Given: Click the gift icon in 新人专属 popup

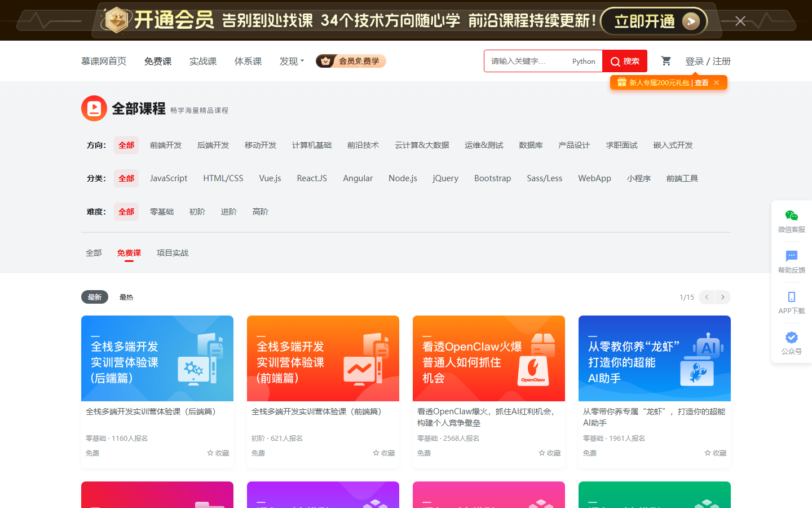Looking at the screenshot, I should coord(621,82).
